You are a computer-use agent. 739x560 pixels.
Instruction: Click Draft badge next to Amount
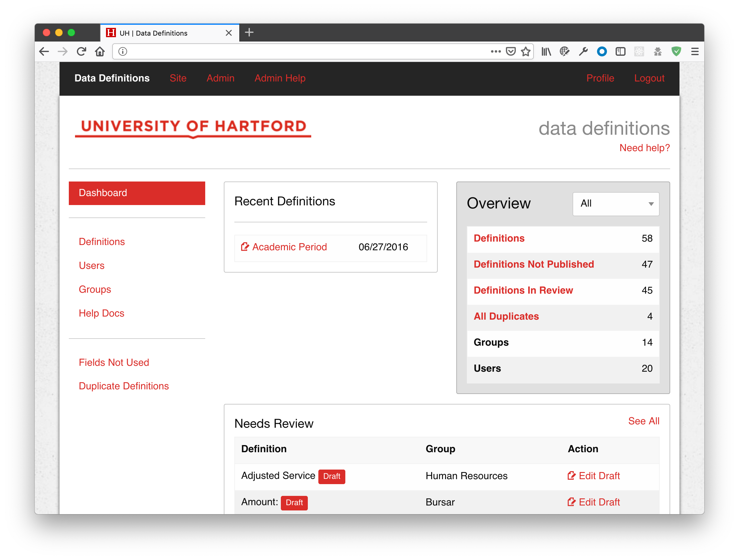[x=294, y=503]
